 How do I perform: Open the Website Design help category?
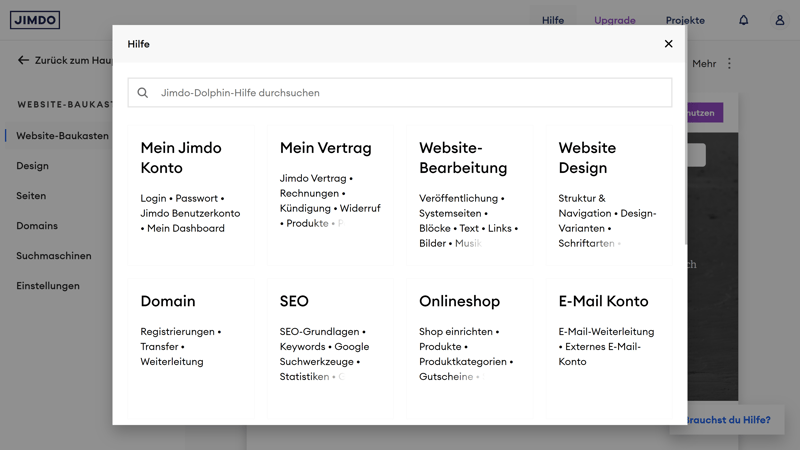pyautogui.click(x=587, y=157)
